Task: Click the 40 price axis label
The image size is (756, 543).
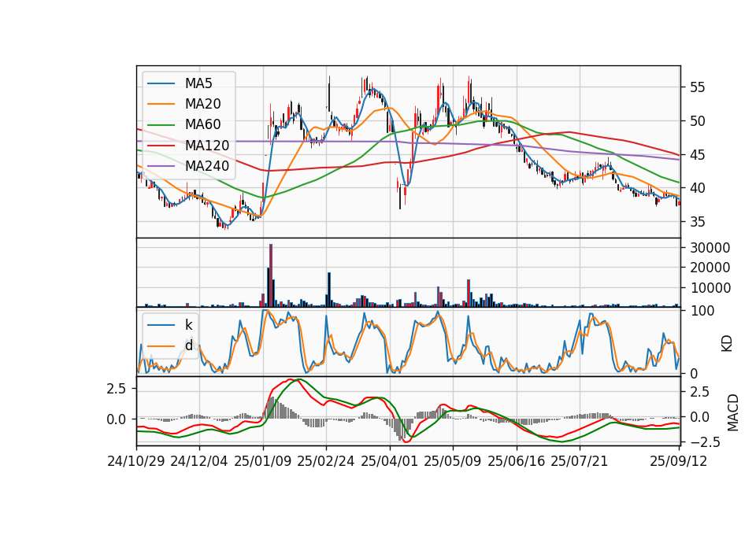Action: [697, 188]
